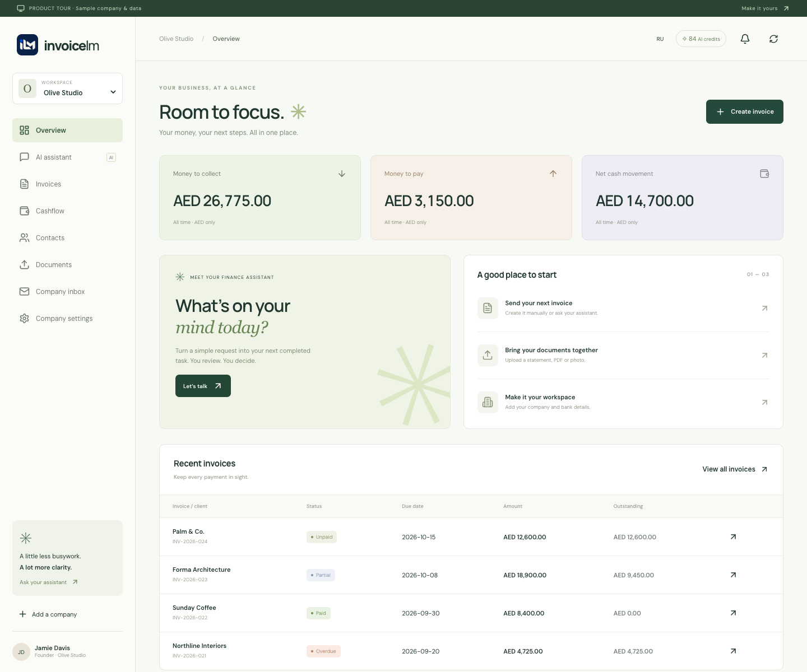Click the refresh sync icon

[773, 39]
